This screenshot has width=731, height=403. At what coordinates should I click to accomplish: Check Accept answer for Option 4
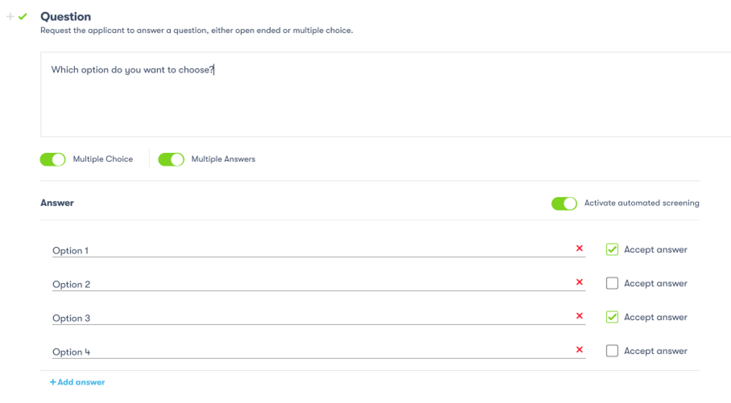612,351
